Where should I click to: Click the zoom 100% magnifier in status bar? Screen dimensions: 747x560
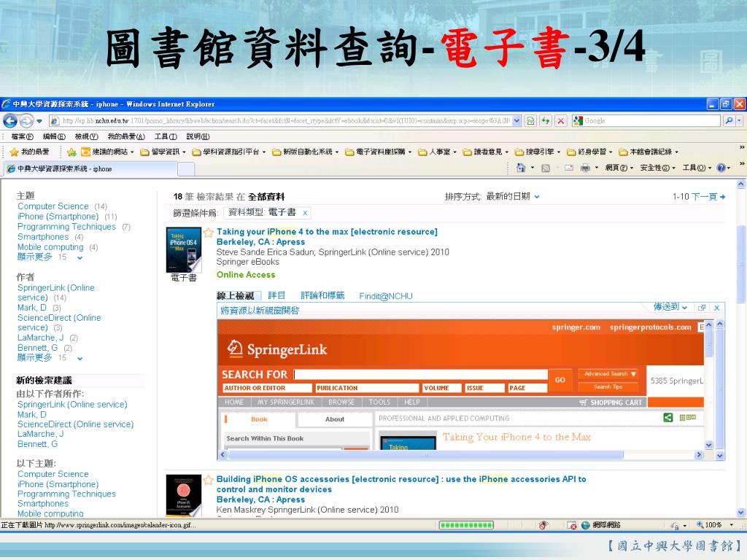(x=700, y=525)
